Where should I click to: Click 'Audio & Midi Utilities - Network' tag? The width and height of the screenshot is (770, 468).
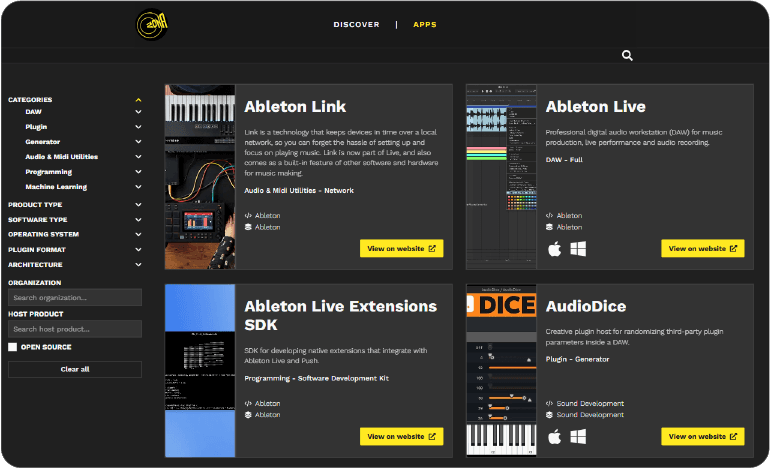(299, 191)
